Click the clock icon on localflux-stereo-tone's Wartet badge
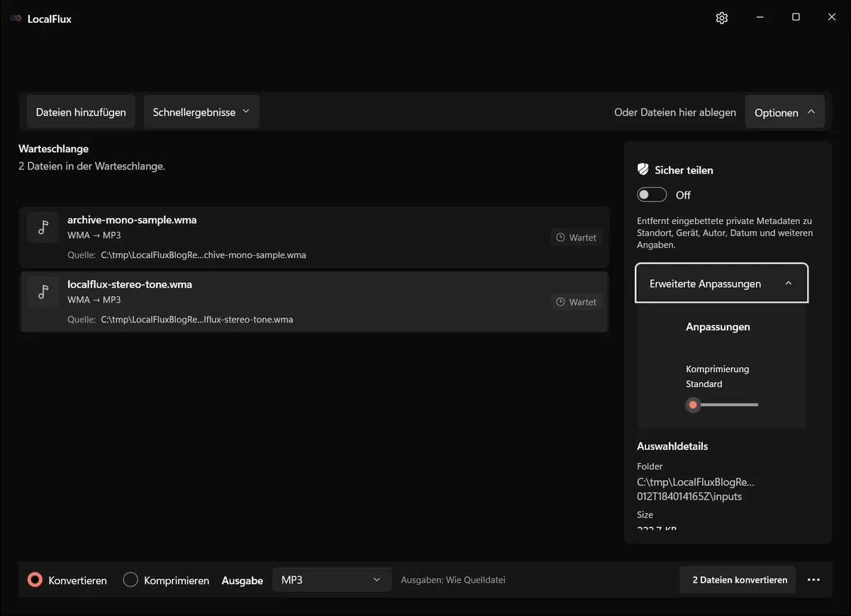 point(561,302)
